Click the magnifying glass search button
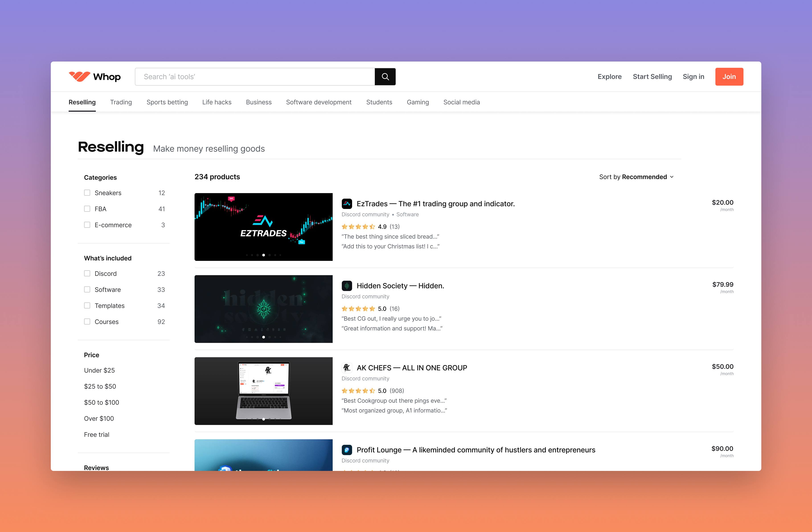The height and width of the screenshot is (532, 812). 385,76
